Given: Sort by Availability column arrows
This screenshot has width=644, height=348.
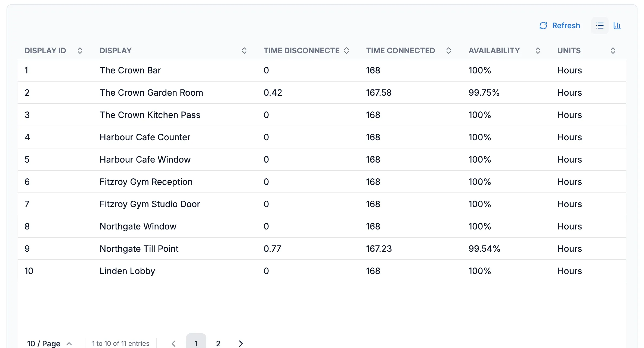Looking at the screenshot, I should (538, 51).
